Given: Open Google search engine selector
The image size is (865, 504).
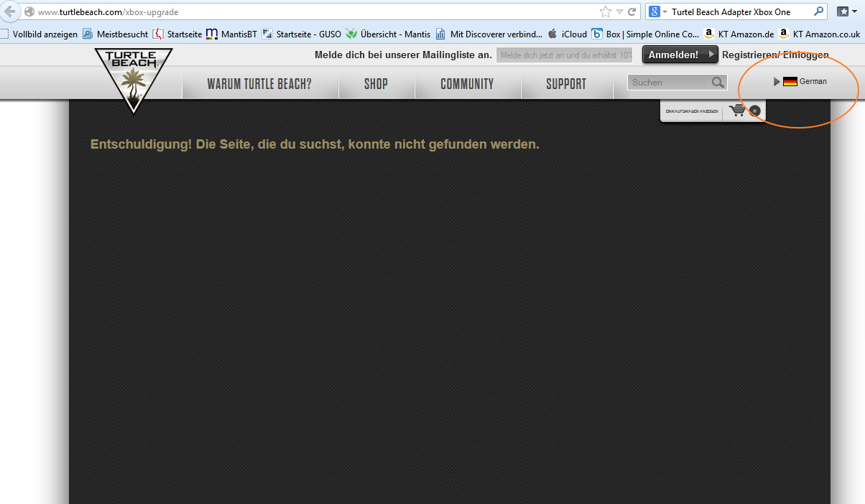Looking at the screenshot, I should tap(658, 11).
